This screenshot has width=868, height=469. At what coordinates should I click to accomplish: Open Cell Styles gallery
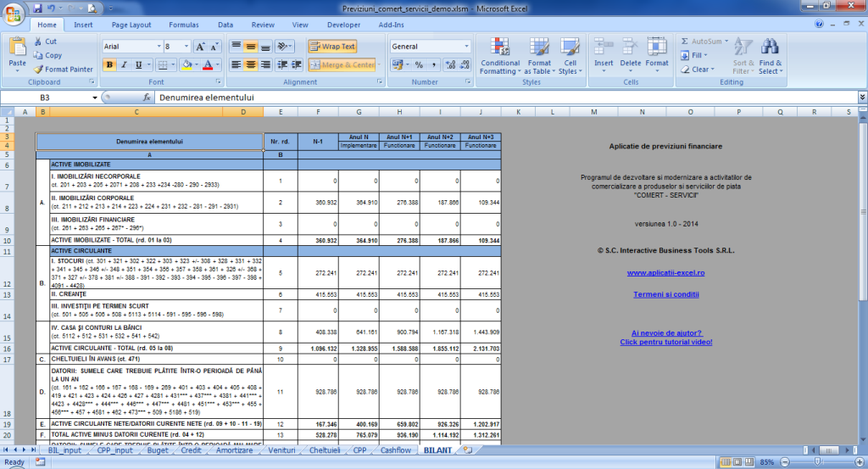tap(570, 56)
